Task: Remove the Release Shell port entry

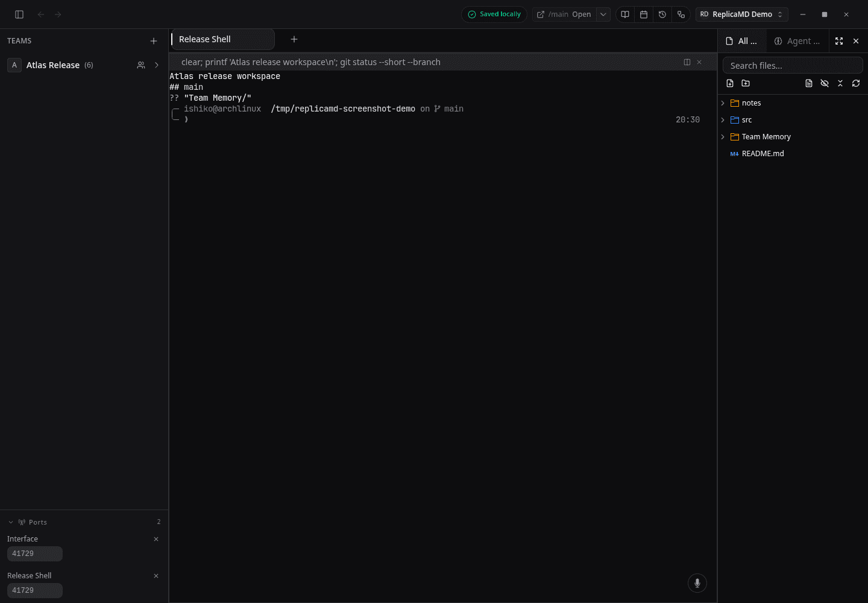Action: click(156, 576)
